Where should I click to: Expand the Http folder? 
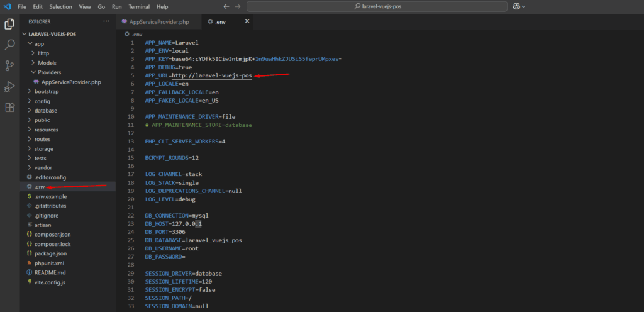[x=43, y=53]
